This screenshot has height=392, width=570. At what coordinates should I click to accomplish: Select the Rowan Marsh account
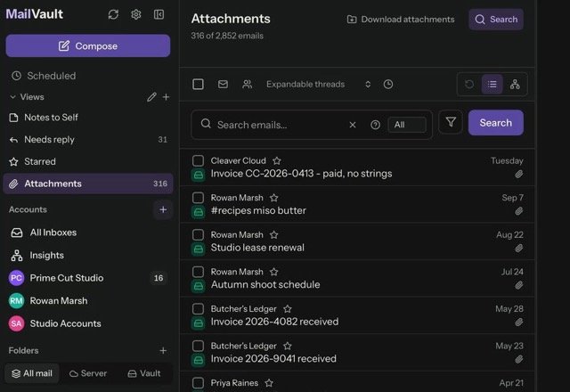coord(88,301)
